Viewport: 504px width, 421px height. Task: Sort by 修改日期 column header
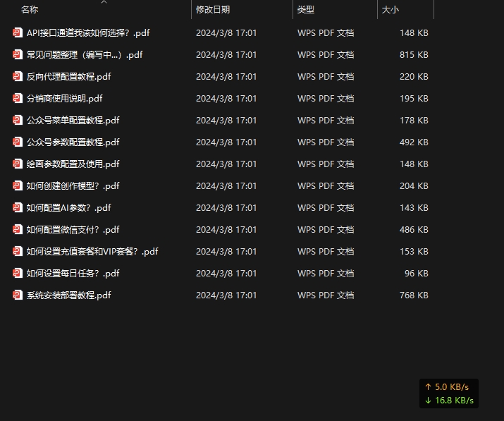[x=212, y=10]
